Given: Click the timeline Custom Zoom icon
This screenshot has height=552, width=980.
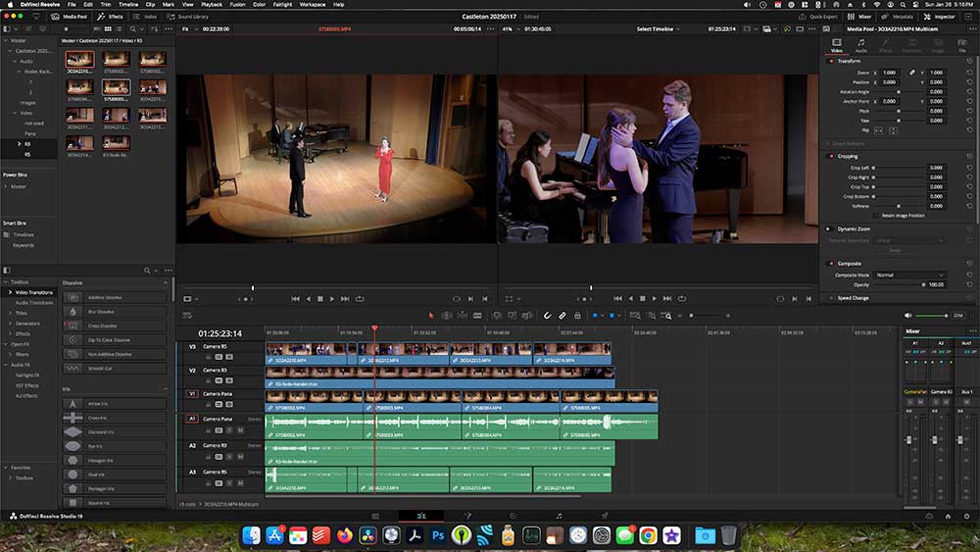Looking at the screenshot, I should [x=666, y=316].
